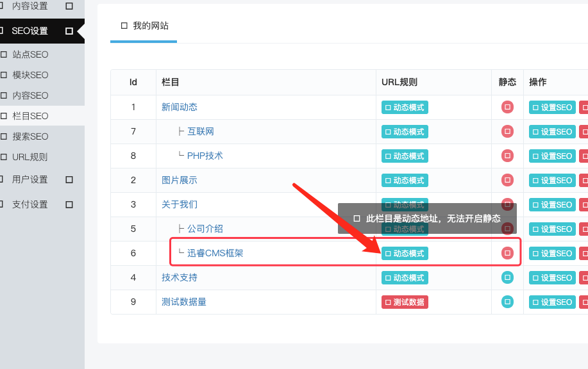
Task: Open the 站点SEO sidebar item
Action: (30, 54)
